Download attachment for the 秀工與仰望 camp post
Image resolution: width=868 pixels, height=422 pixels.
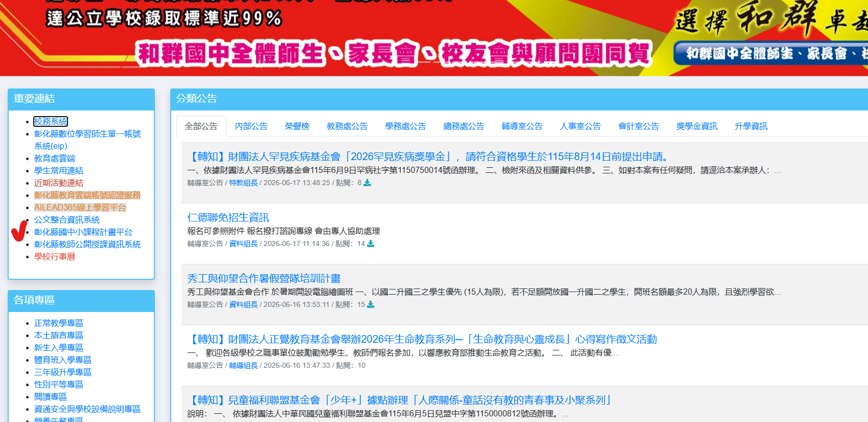click(371, 304)
